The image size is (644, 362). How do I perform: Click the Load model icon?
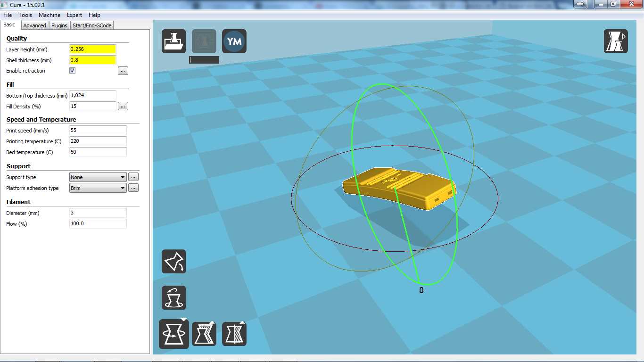(x=173, y=41)
